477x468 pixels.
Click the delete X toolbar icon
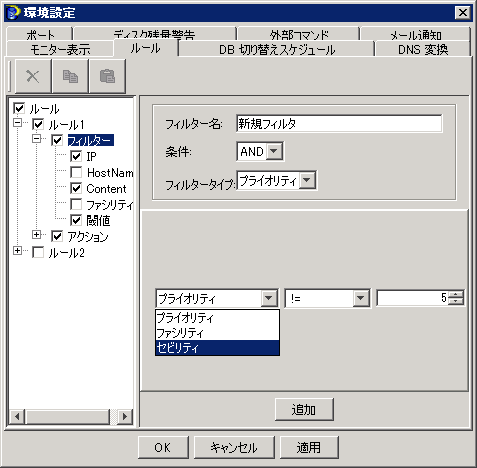click(33, 76)
